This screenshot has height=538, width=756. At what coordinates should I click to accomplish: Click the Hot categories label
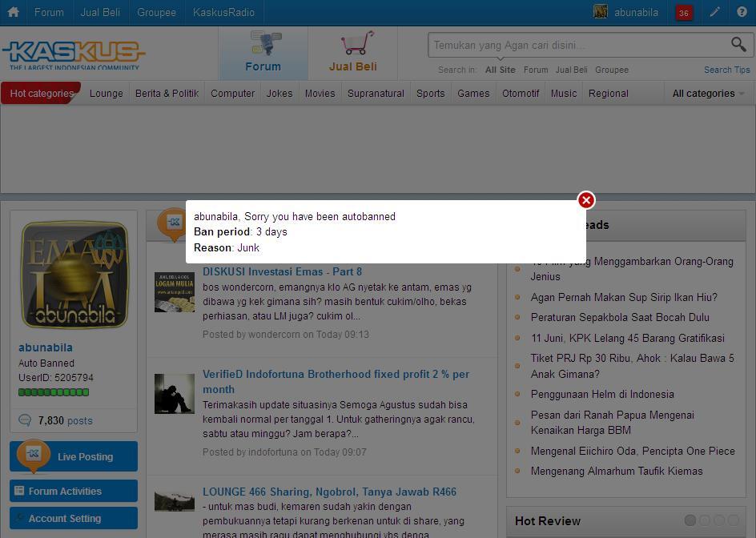pyautogui.click(x=42, y=94)
